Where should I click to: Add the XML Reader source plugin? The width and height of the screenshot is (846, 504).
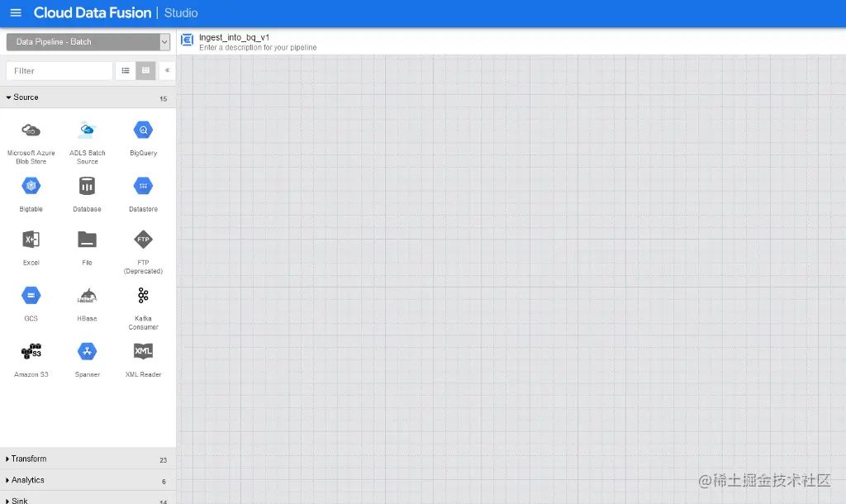click(143, 360)
